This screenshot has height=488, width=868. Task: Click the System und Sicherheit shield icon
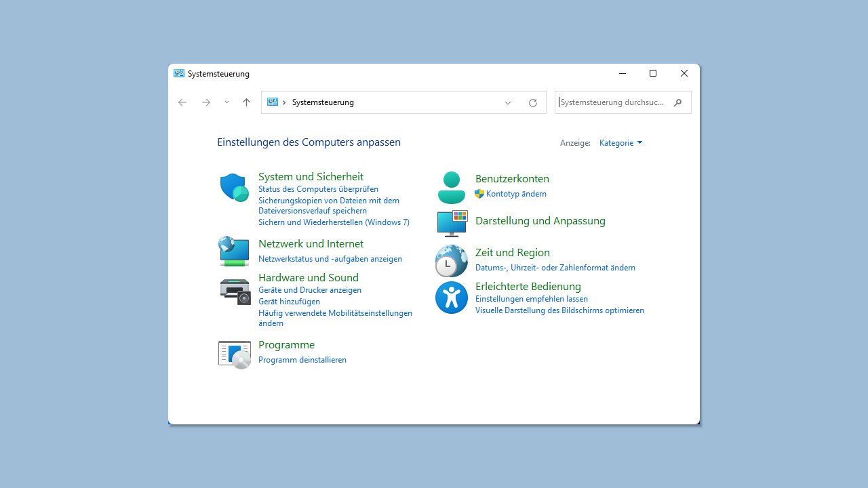coord(235,188)
